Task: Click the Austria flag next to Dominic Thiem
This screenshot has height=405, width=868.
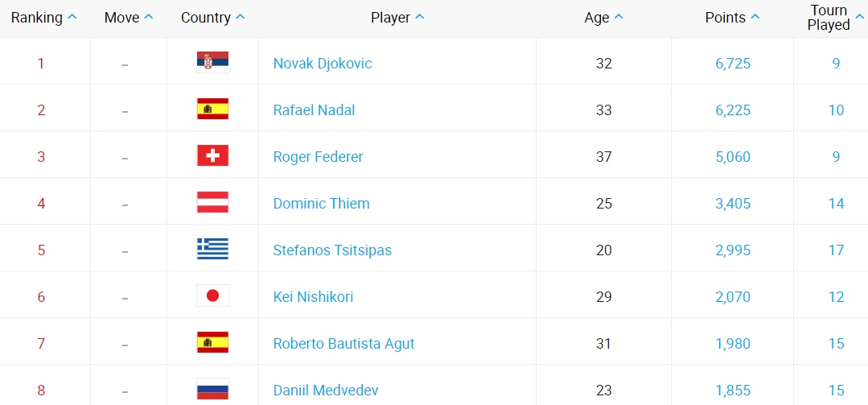Action: [x=212, y=203]
